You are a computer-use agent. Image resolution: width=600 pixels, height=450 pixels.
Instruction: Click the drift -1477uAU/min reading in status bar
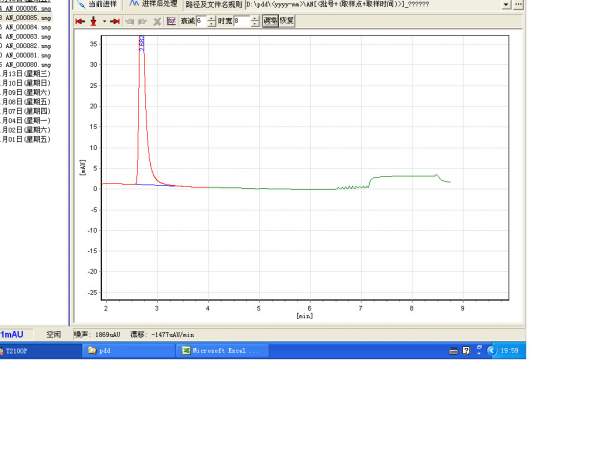point(173,335)
